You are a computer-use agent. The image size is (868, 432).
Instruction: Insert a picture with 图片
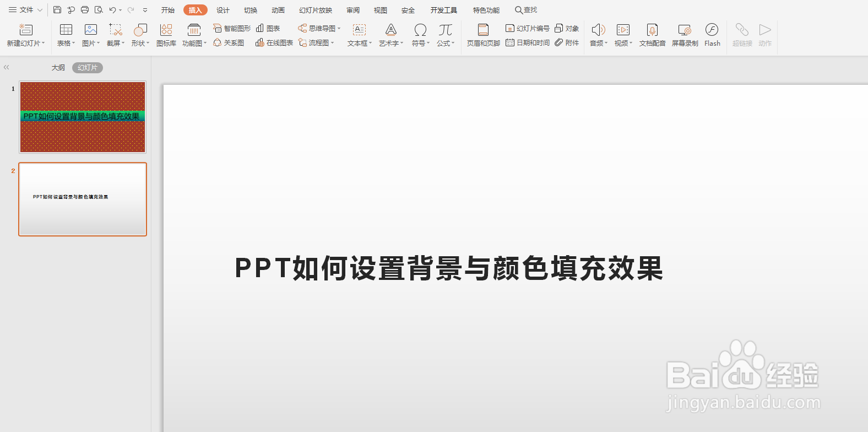(91, 35)
